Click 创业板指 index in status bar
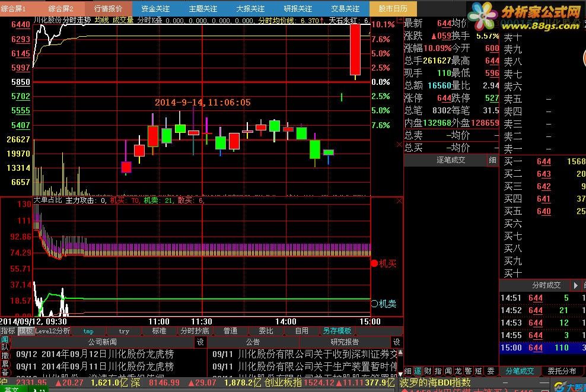Viewport: 586px width, 392px height. tap(283, 383)
